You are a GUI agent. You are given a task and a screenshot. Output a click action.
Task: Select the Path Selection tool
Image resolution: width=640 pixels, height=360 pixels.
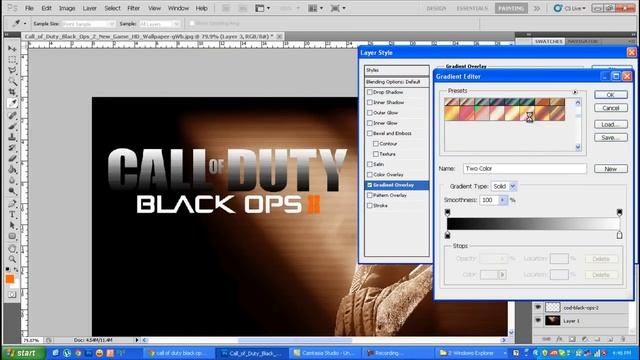12,225
